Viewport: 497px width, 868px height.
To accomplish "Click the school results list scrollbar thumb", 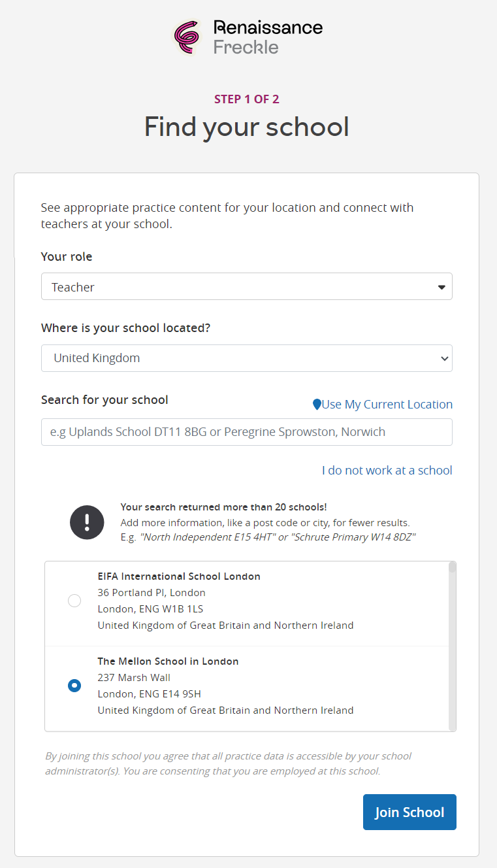I will point(453,567).
